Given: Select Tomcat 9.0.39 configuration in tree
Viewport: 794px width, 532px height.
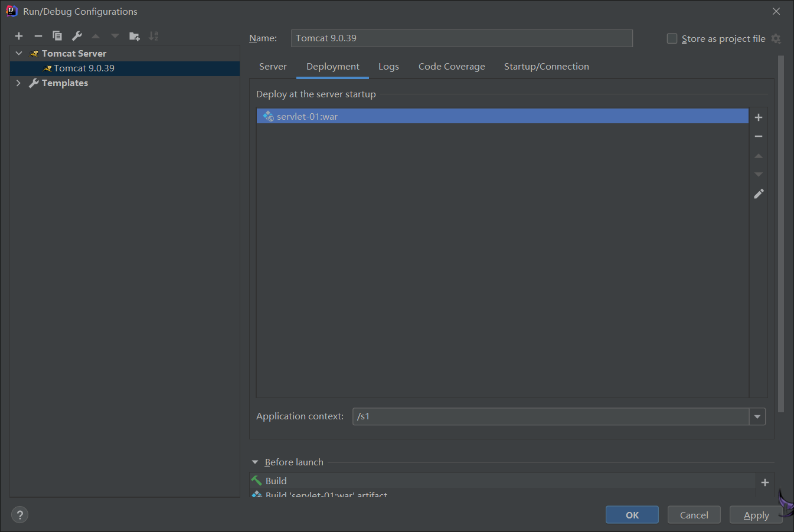Looking at the screenshot, I should coord(125,68).
